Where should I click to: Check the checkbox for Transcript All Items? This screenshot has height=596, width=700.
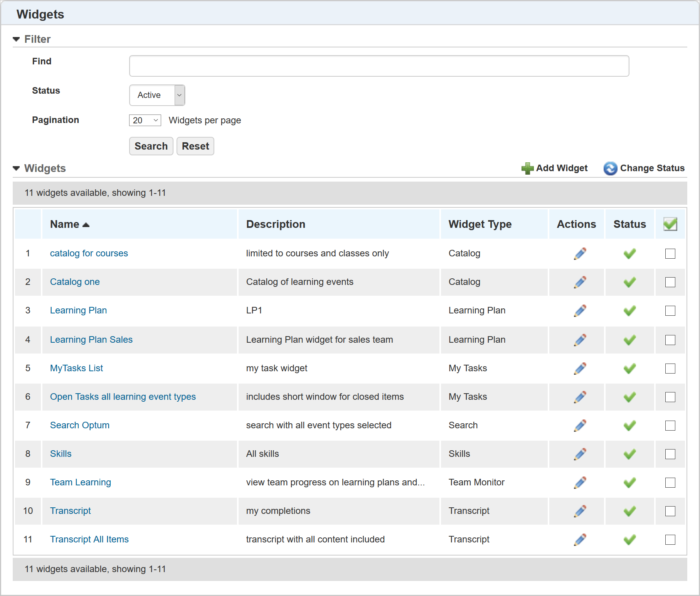pyautogui.click(x=670, y=539)
